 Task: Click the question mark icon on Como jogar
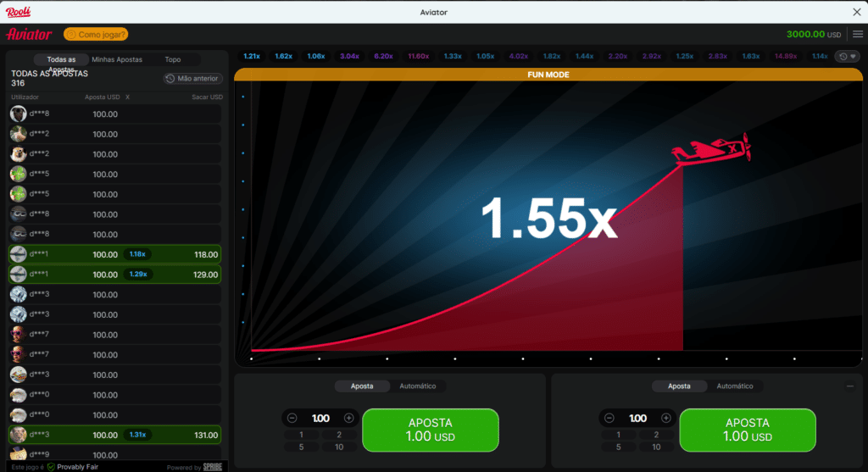pos(71,34)
